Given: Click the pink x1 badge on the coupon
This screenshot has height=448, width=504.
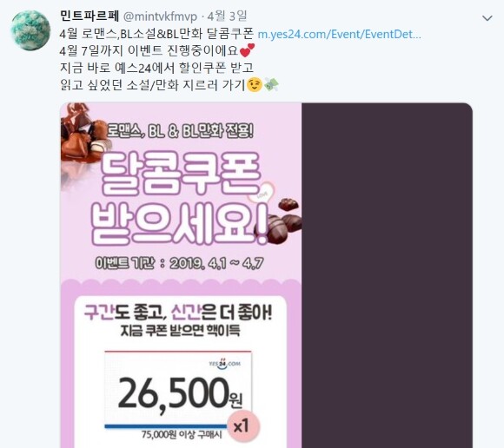Looking at the screenshot, I should tap(243, 425).
